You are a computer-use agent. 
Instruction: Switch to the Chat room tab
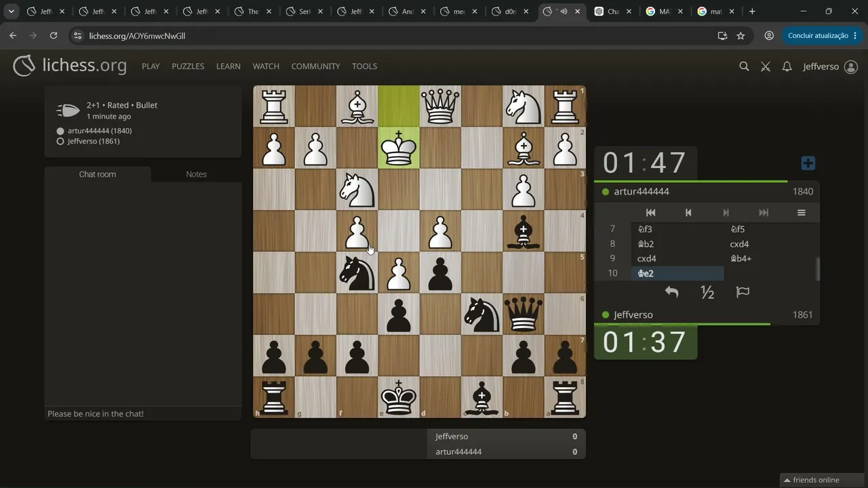pyautogui.click(x=98, y=174)
